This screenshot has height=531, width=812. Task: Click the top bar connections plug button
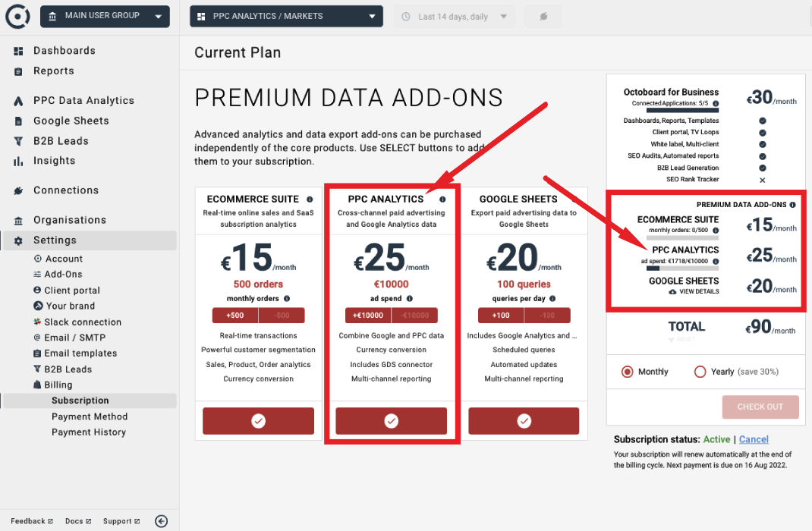543,17
